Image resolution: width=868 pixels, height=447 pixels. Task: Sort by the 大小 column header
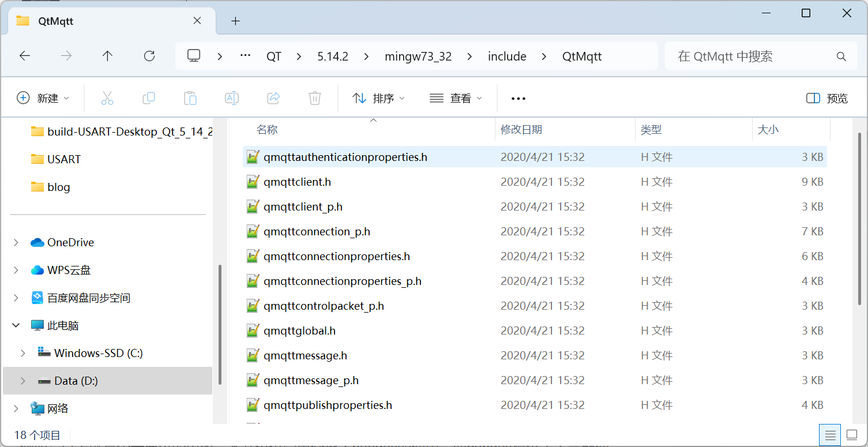pyautogui.click(x=791, y=130)
